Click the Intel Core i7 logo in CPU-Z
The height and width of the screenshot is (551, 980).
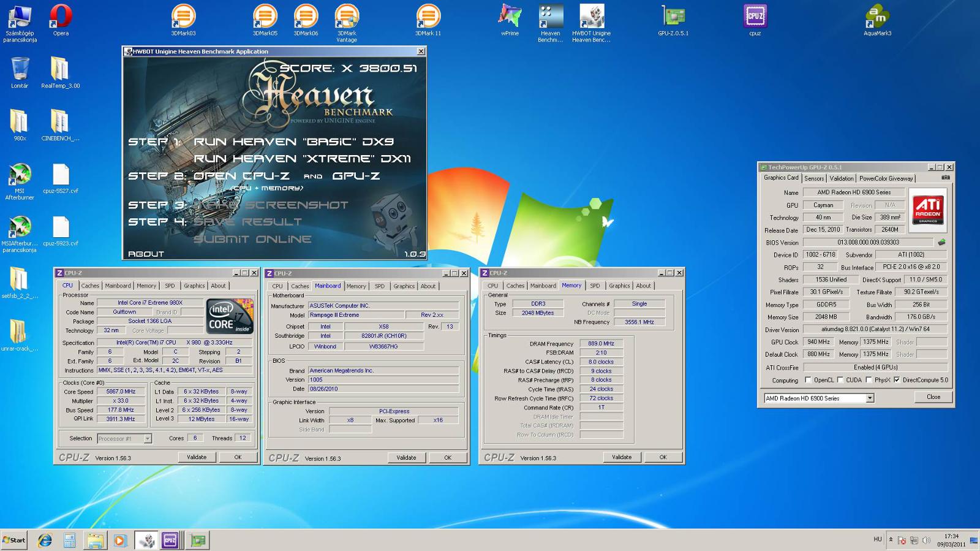230,316
